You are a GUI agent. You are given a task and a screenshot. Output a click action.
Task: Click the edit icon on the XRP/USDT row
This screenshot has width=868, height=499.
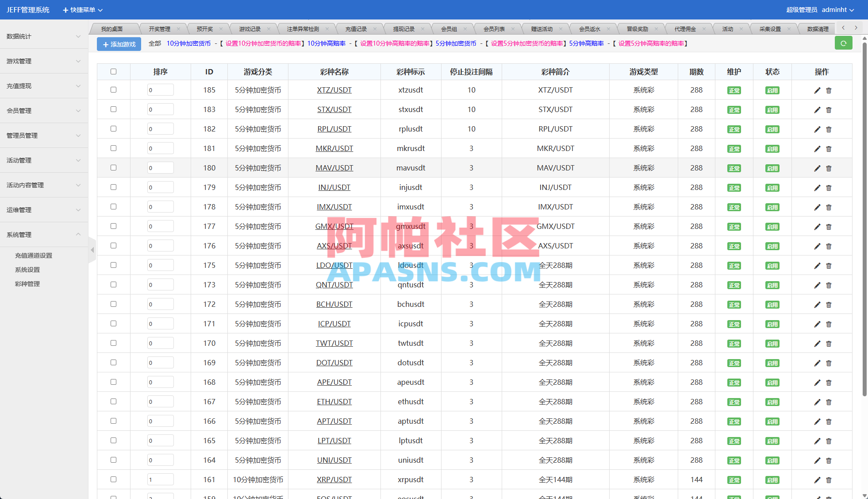coord(817,480)
